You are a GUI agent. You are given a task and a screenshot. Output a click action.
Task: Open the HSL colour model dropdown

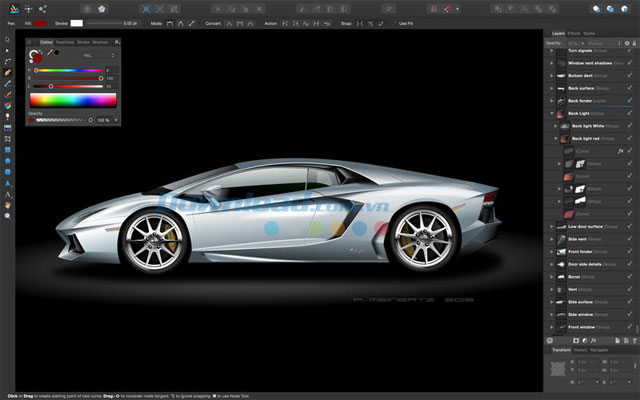coord(99,55)
